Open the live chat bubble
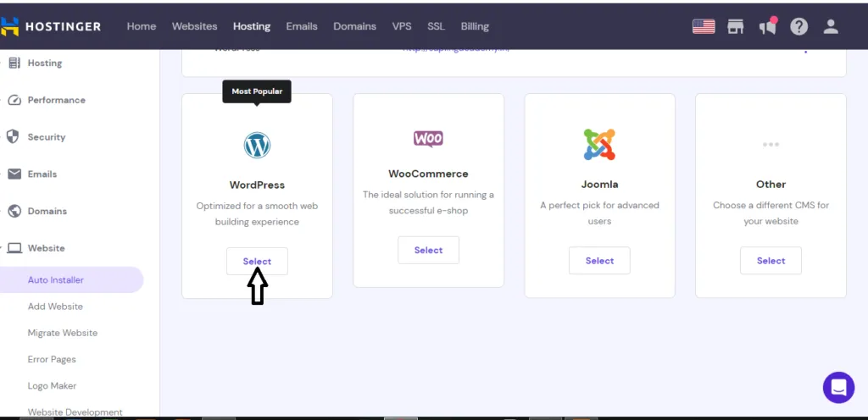868x420 pixels. 838,387
